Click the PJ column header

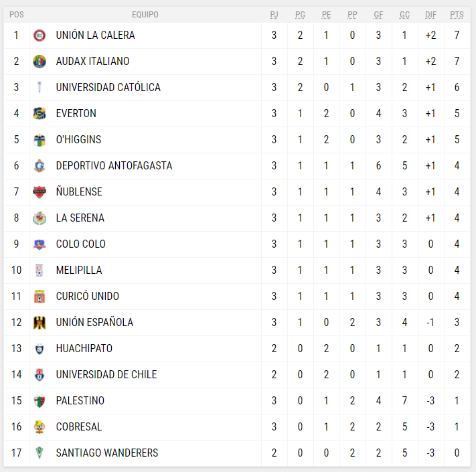coord(274,14)
